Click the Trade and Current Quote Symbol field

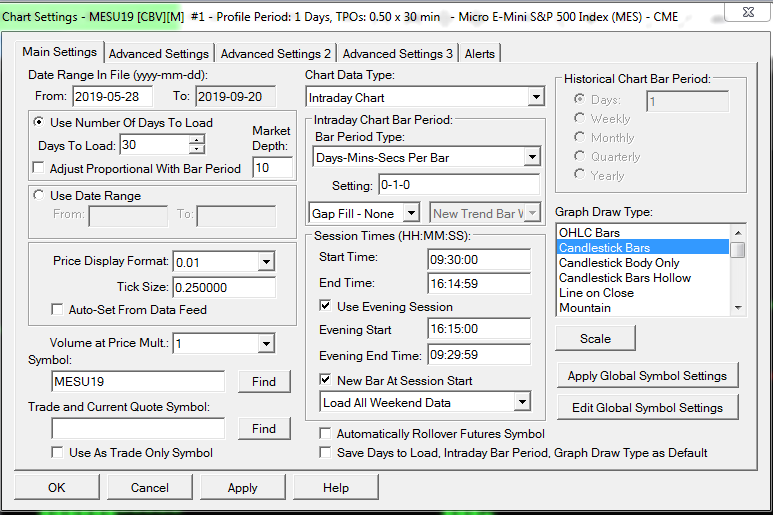tap(138, 428)
